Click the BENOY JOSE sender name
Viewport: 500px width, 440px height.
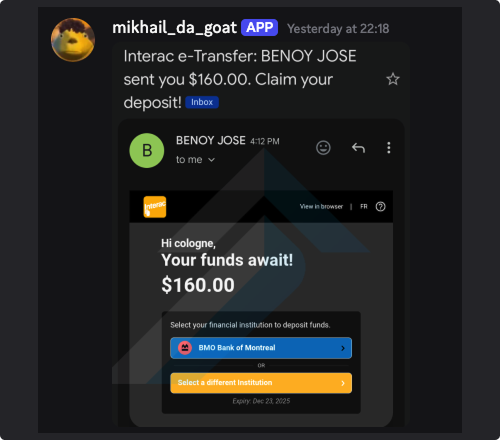(x=211, y=140)
